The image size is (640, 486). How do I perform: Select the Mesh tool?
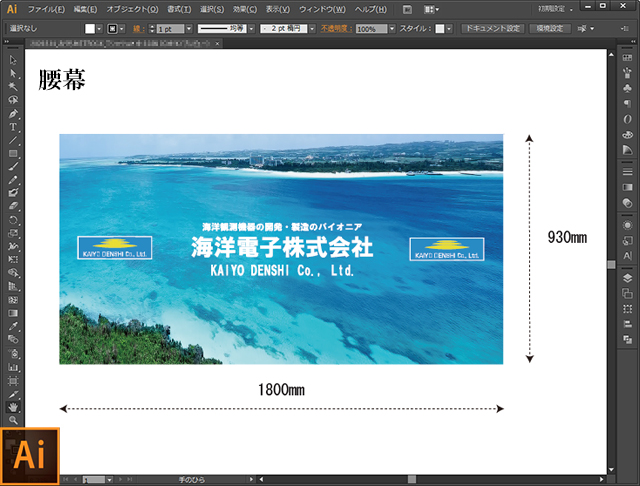point(13,300)
